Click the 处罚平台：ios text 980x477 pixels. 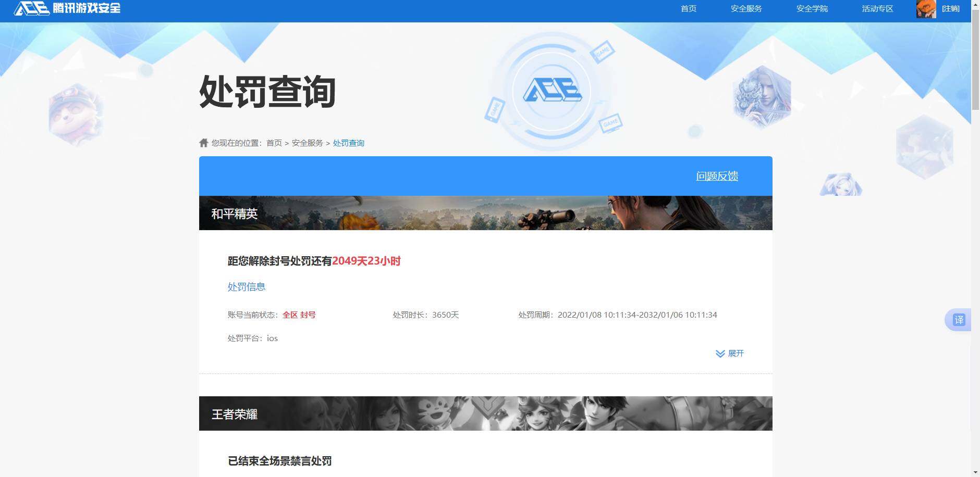(253, 338)
